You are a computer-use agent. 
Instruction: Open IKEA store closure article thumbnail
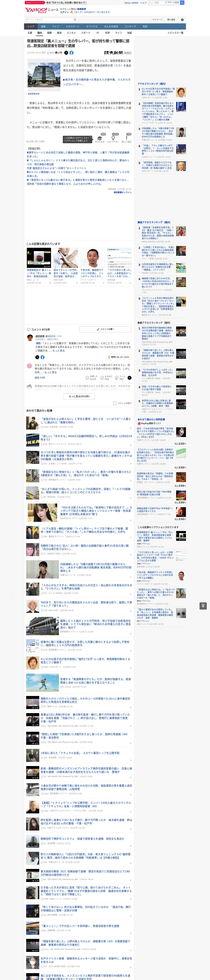point(32,440)
